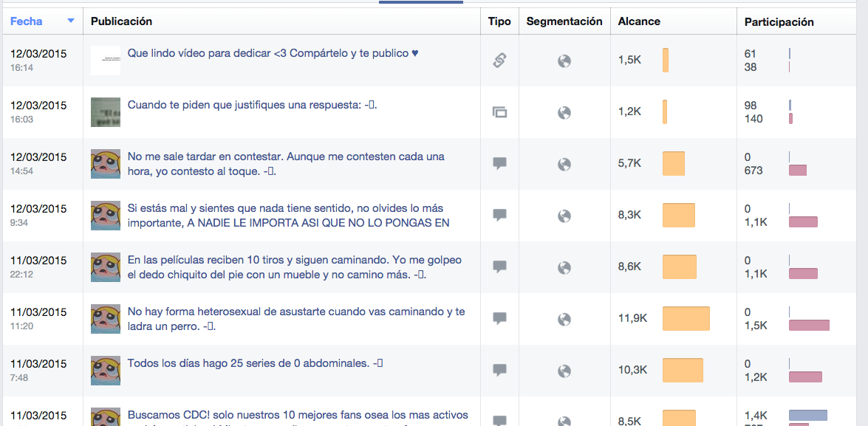Click the Publicación column header
This screenshot has width=868, height=426.
coord(122,21)
